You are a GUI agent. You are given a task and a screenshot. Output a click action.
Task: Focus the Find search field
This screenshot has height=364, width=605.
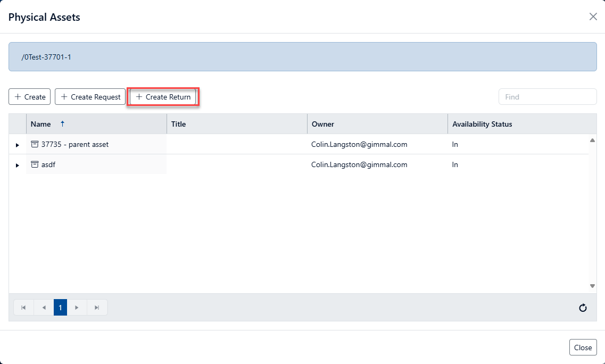pos(548,97)
